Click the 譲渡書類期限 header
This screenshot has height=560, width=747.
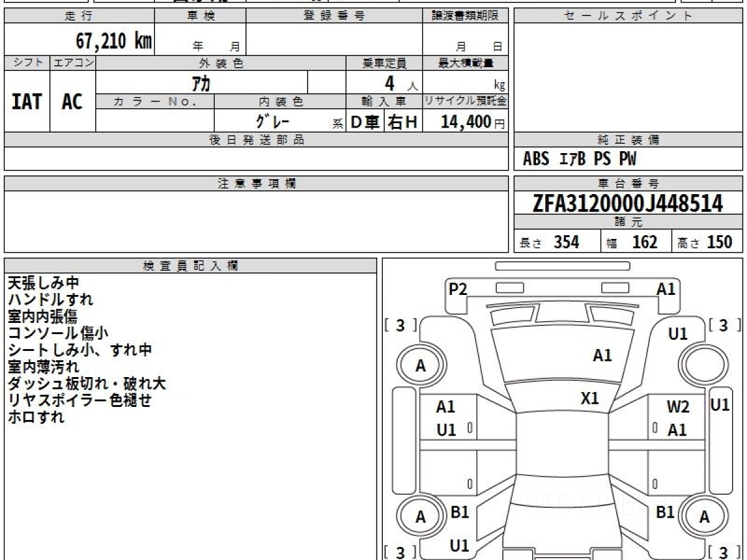point(466,16)
